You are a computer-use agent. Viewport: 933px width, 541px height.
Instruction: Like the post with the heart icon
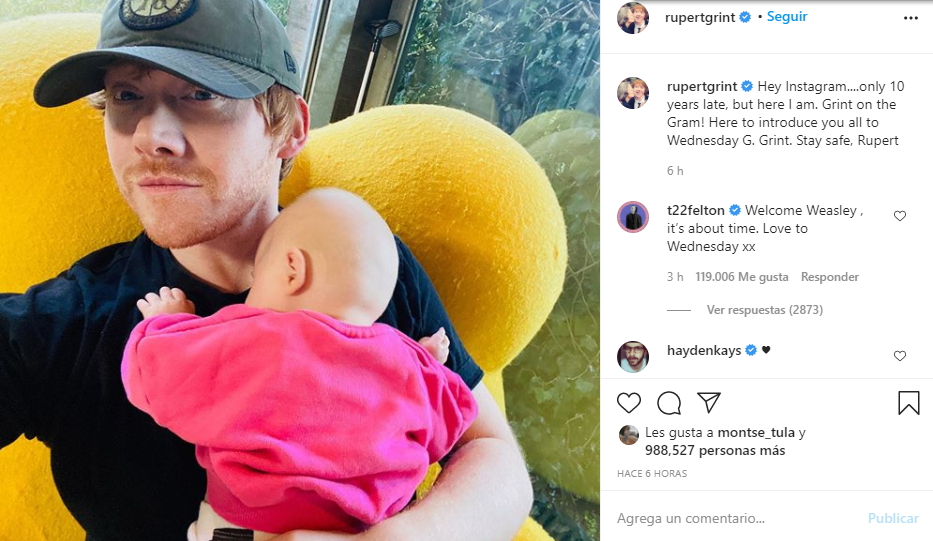(628, 404)
